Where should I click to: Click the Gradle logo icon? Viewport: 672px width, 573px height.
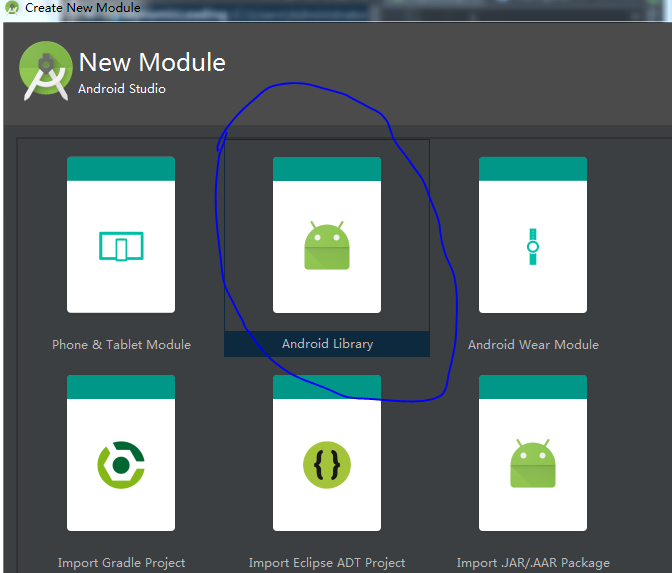pyautogui.click(x=121, y=465)
